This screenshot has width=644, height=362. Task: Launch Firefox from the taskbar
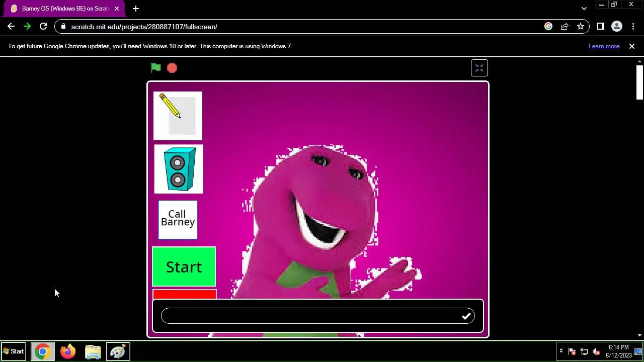tap(67, 351)
